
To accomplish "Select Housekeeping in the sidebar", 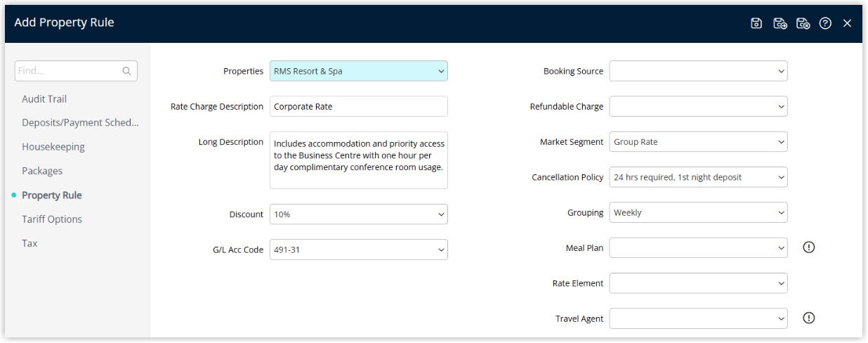I will point(53,147).
